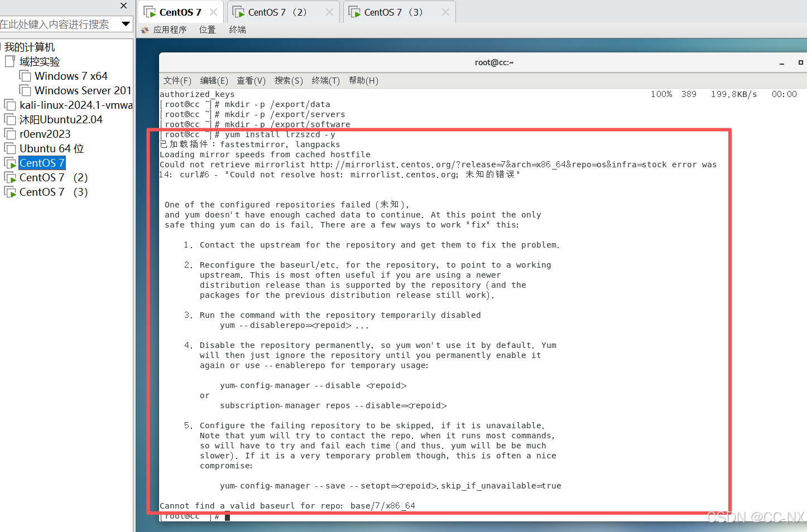Click running CentOS 7 (3) icon in library

10,192
